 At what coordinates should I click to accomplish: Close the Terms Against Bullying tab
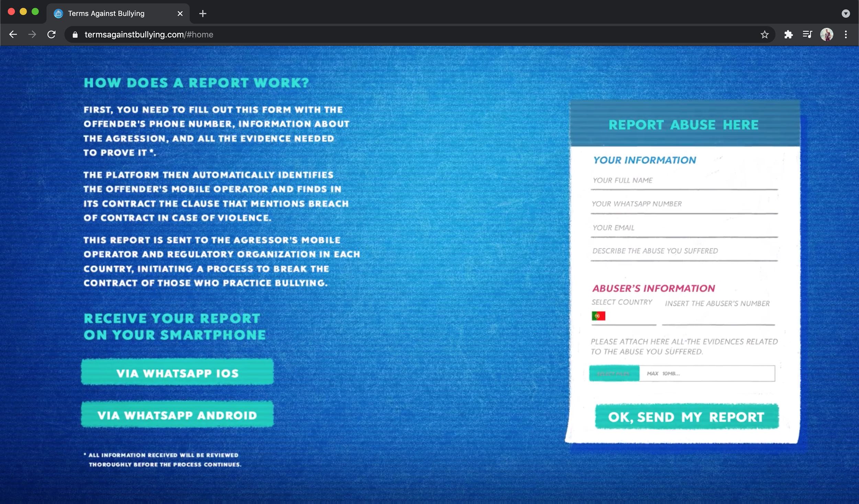[x=180, y=13]
